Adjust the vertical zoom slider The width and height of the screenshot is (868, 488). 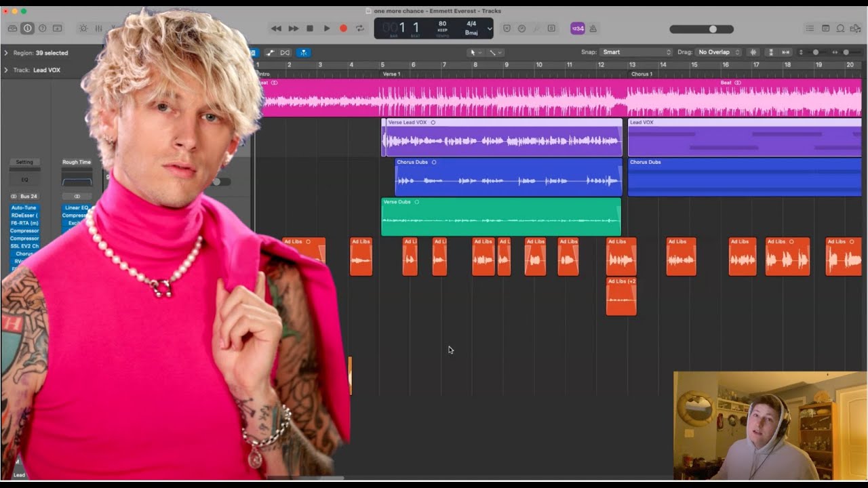[816, 52]
